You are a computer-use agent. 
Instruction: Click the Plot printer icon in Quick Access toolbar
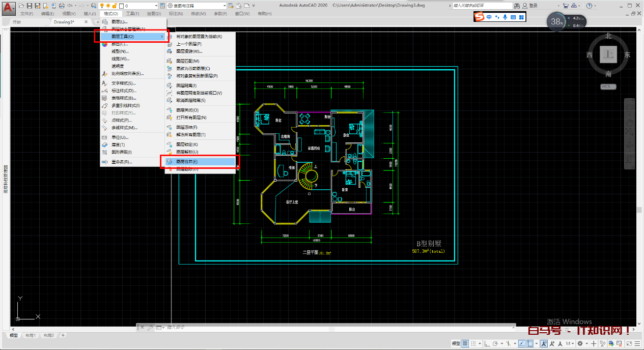pyautogui.click(x=61, y=7)
